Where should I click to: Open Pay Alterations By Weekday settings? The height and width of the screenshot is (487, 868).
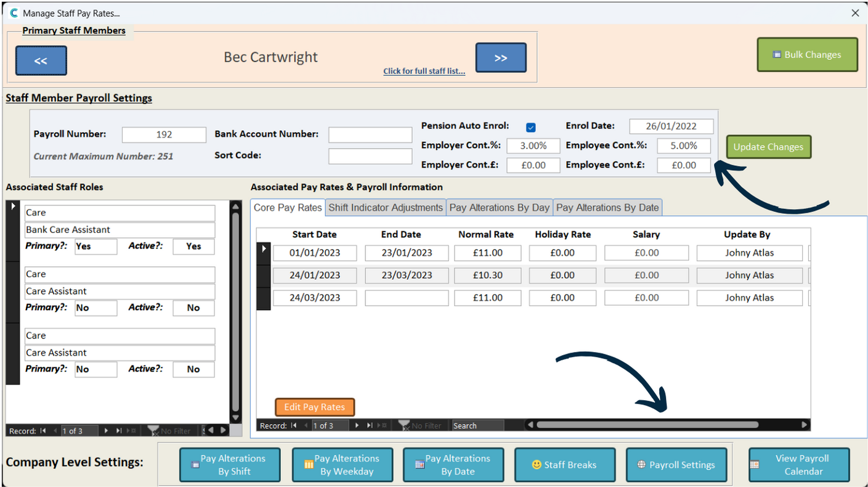point(342,465)
